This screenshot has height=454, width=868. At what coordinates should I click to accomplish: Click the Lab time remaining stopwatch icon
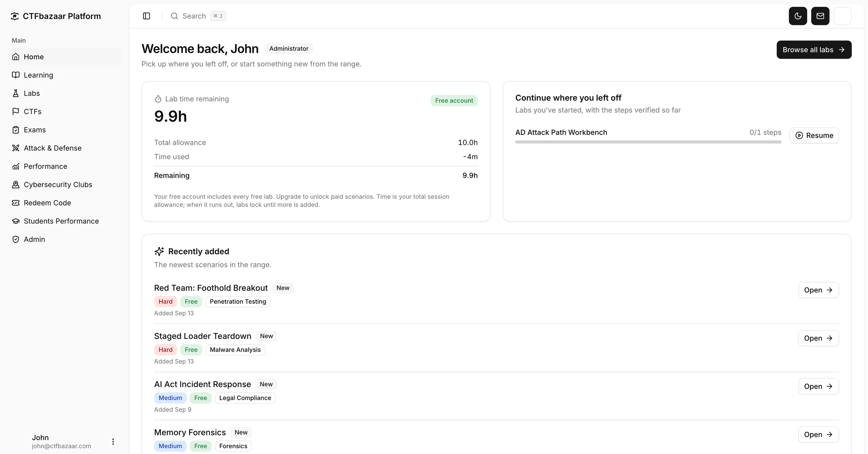click(x=158, y=99)
